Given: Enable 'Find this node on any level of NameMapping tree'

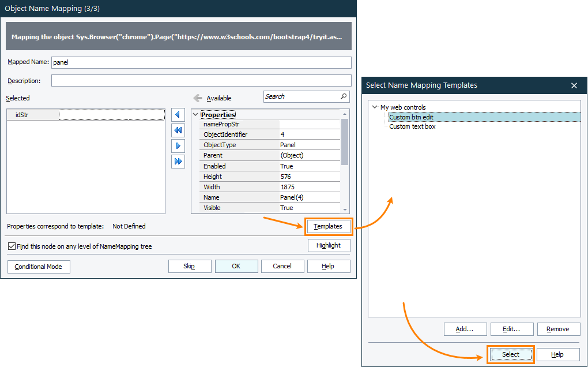Looking at the screenshot, I should [x=10, y=246].
